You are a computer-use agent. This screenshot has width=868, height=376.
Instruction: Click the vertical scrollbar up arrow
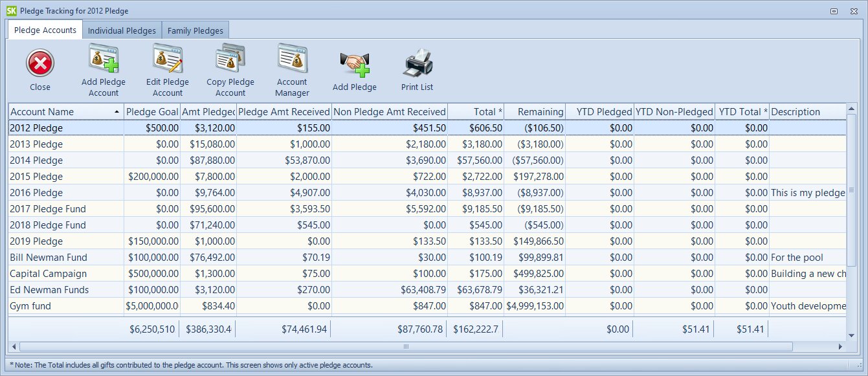pyautogui.click(x=851, y=109)
